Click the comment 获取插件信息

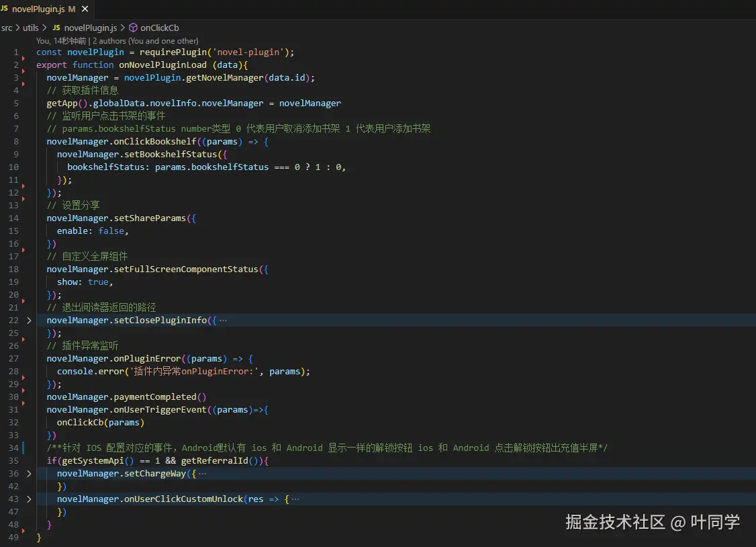[x=83, y=90]
